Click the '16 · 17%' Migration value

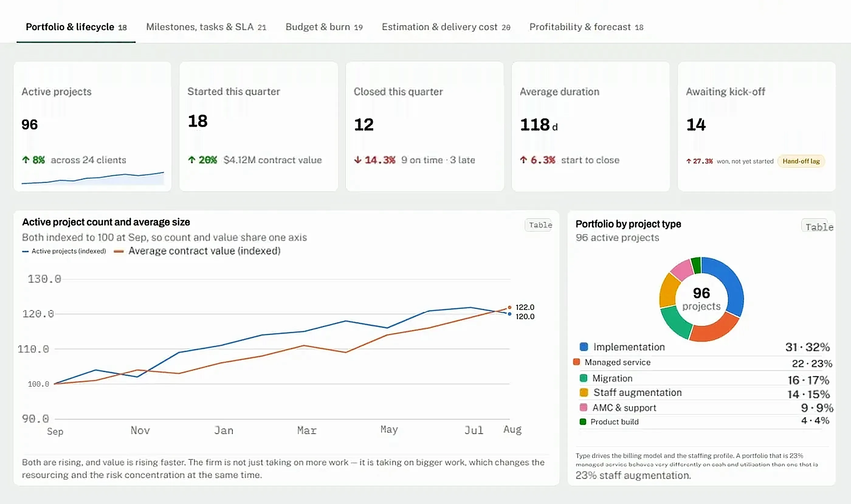808,380
